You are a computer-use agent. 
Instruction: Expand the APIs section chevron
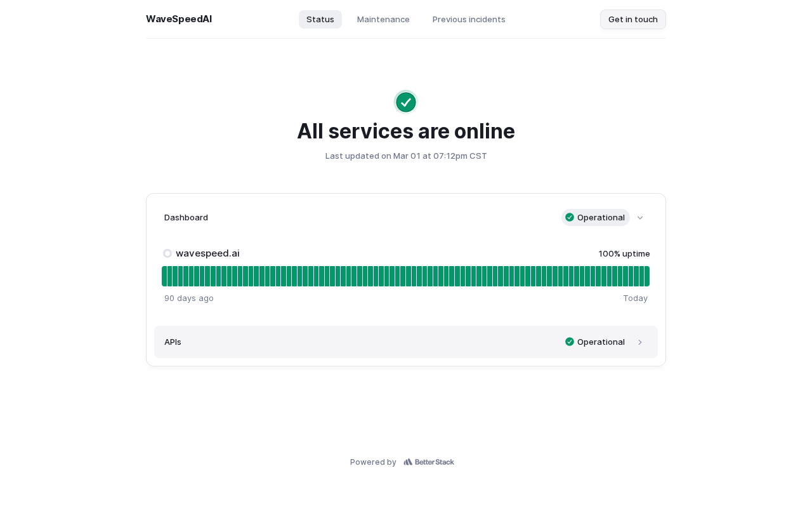(640, 342)
